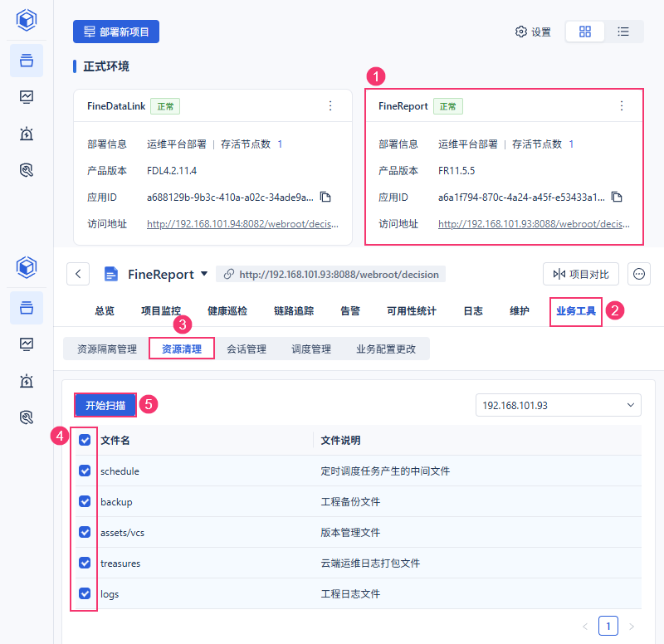Go to the previous page arrow
Viewport: 664px width, 644px height.
585,627
